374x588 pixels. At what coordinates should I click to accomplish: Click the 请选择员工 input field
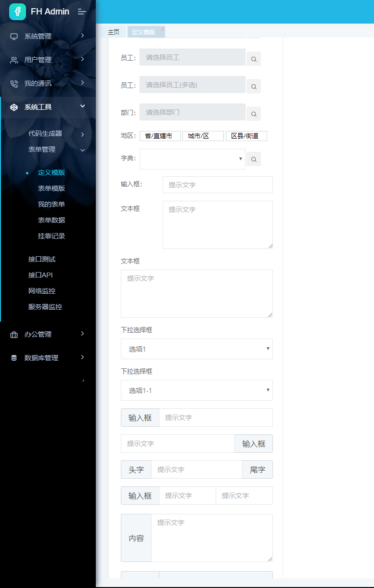[x=193, y=57]
